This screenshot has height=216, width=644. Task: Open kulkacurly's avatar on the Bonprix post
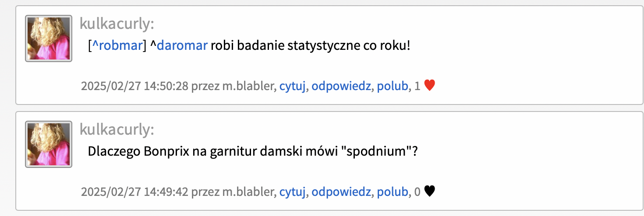click(49, 144)
